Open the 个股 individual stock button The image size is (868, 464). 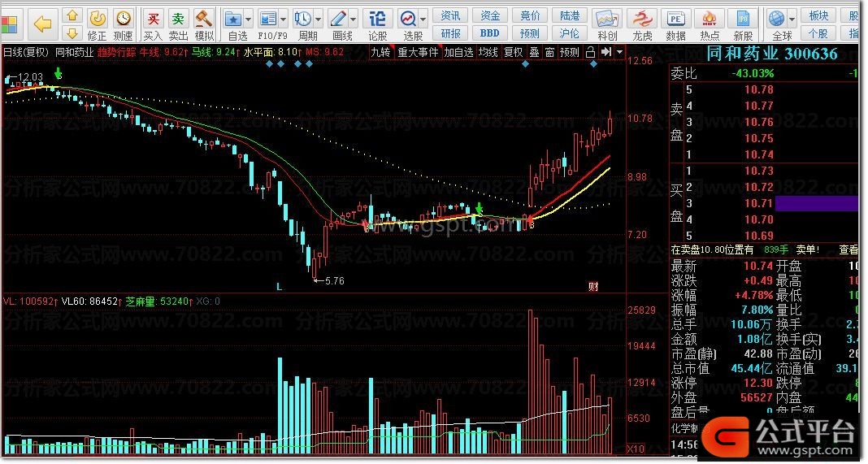(x=819, y=33)
